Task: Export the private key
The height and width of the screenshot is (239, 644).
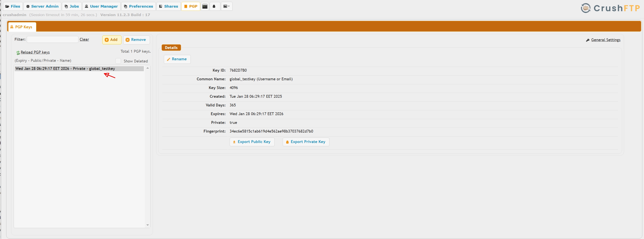Action: [x=305, y=142]
